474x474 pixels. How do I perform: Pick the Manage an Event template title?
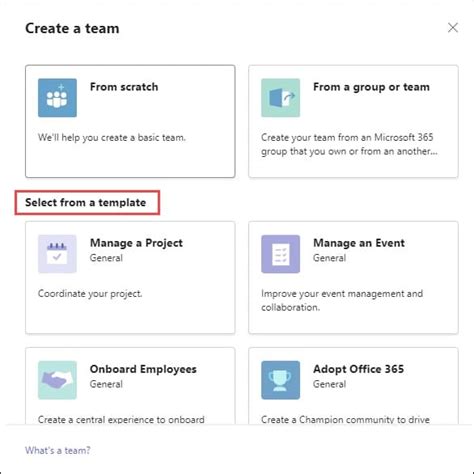(x=359, y=243)
